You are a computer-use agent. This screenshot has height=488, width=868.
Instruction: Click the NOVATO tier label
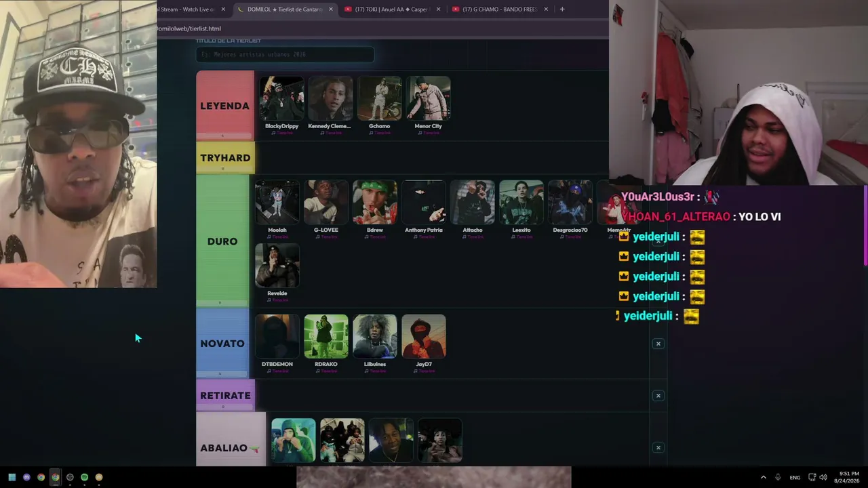(222, 344)
